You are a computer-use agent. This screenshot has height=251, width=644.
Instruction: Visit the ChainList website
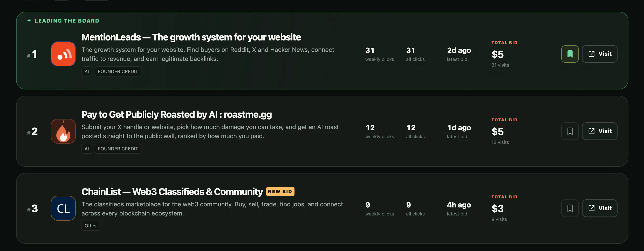point(600,208)
